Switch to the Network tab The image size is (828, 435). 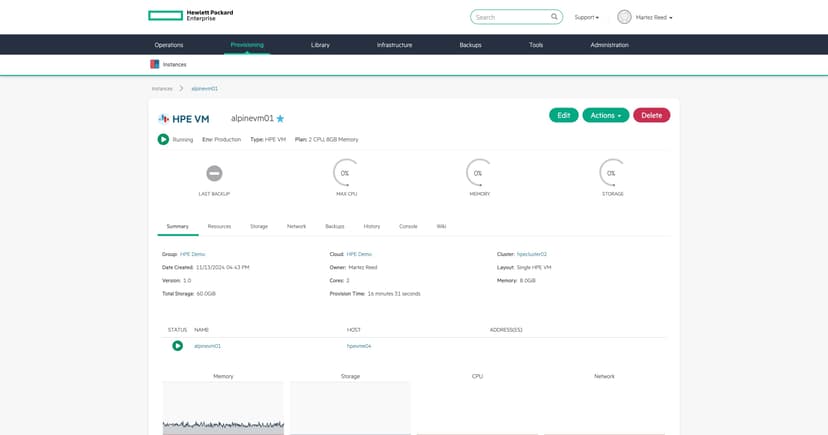296,226
